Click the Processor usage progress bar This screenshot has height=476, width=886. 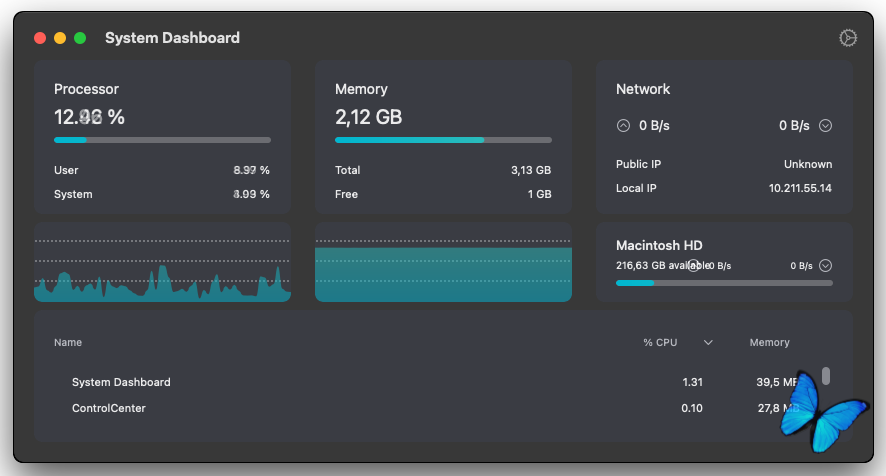162,140
